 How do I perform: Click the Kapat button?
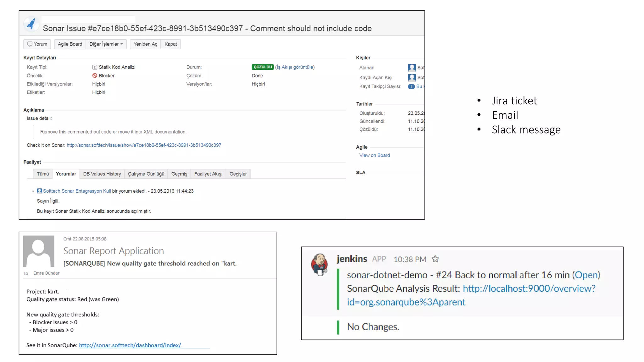coord(171,44)
